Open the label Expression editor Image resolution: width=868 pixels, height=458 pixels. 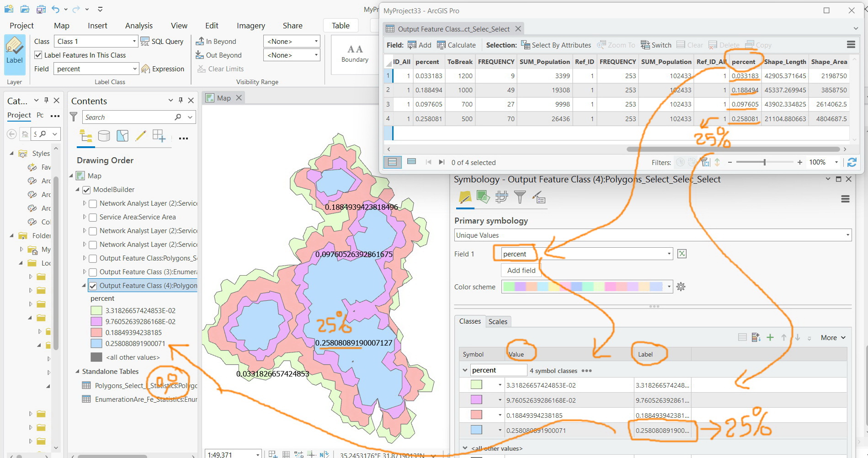[x=163, y=69]
